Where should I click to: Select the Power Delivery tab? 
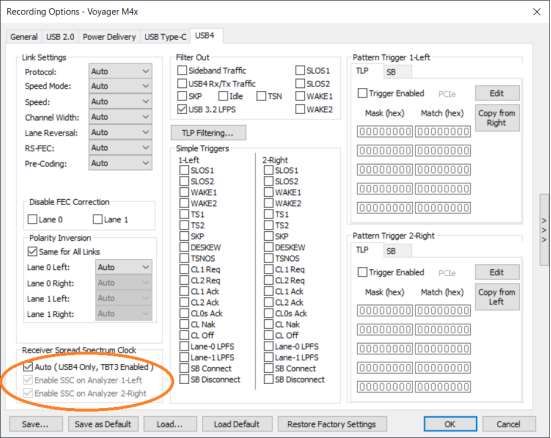coord(109,37)
